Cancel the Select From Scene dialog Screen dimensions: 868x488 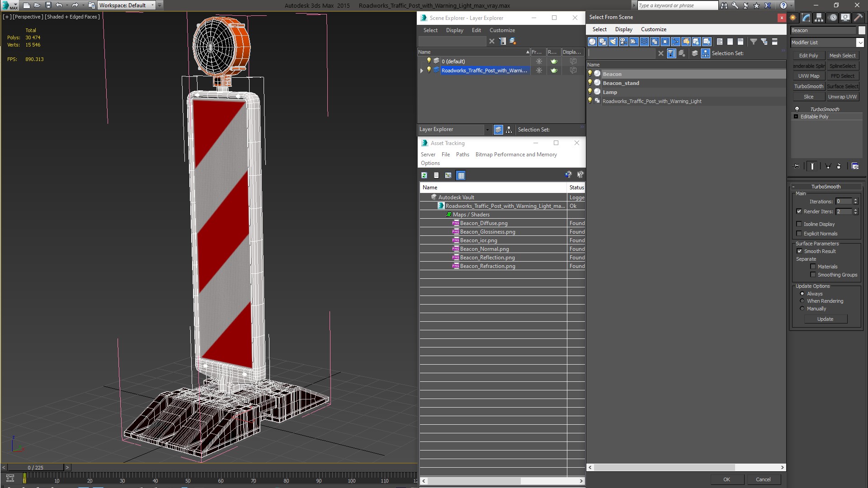coord(763,479)
